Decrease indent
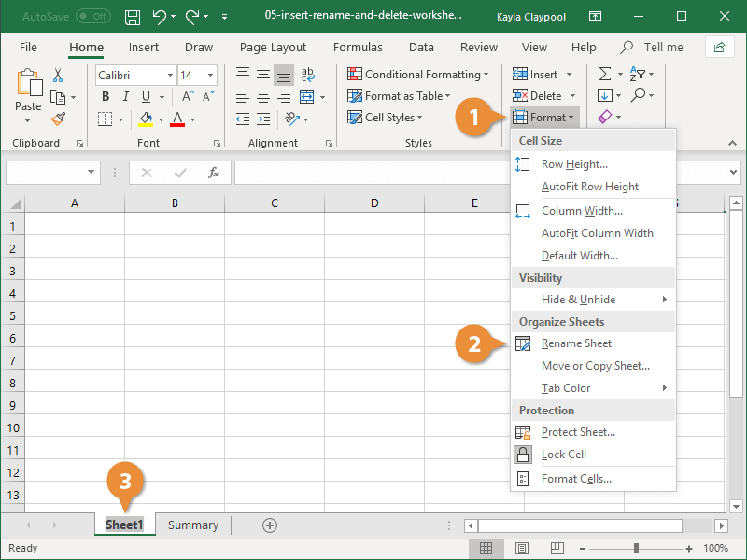The width and height of the screenshot is (747, 560). click(x=243, y=119)
